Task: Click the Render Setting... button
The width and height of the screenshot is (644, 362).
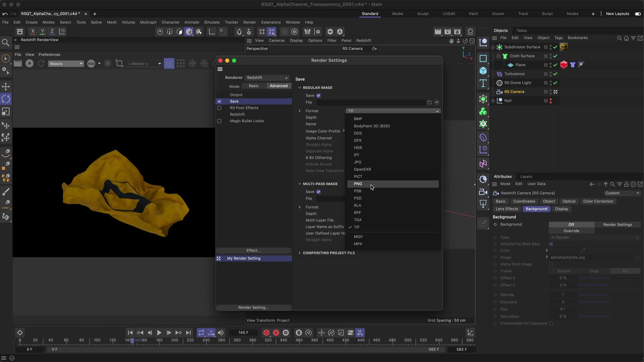Action: pos(253,307)
